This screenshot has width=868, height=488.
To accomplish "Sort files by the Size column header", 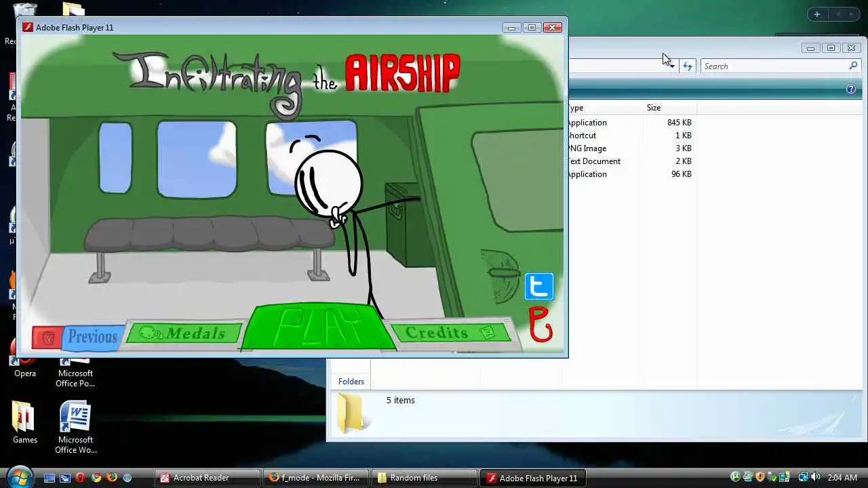I will (x=670, y=108).
